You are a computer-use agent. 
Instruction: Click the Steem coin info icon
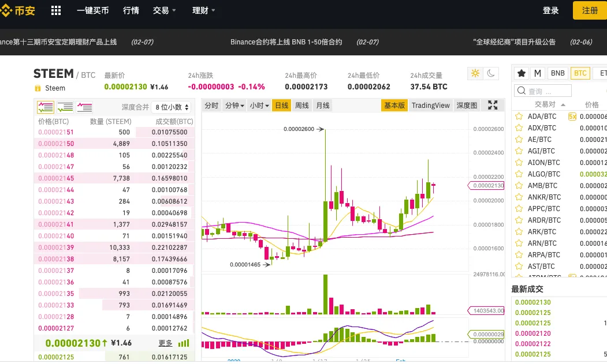tap(38, 88)
